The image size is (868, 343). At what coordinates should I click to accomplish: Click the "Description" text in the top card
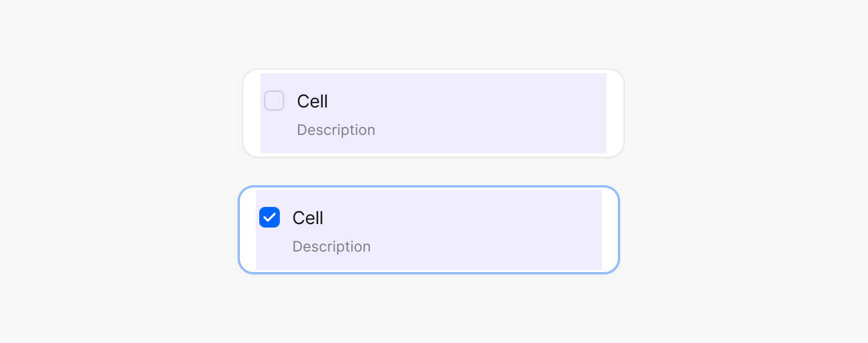[336, 130]
